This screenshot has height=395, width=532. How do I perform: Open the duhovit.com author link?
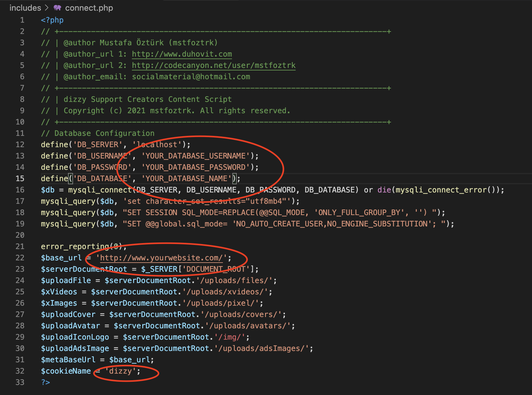tap(182, 54)
